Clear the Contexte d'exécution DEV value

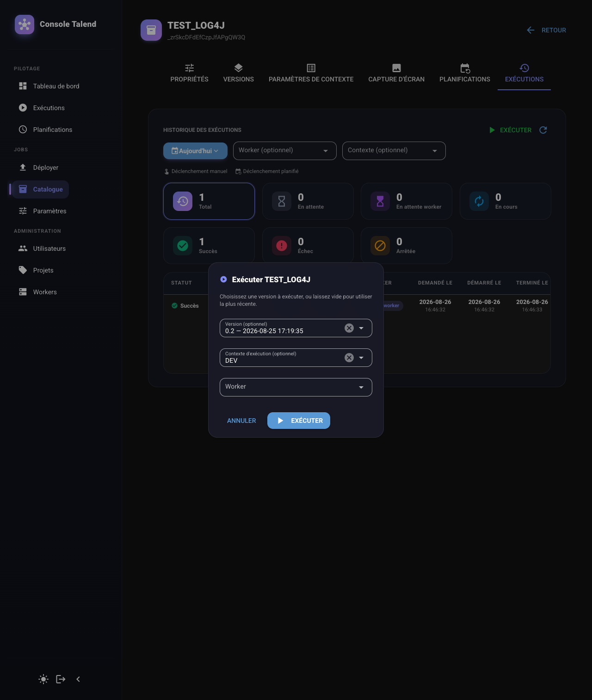(x=349, y=358)
